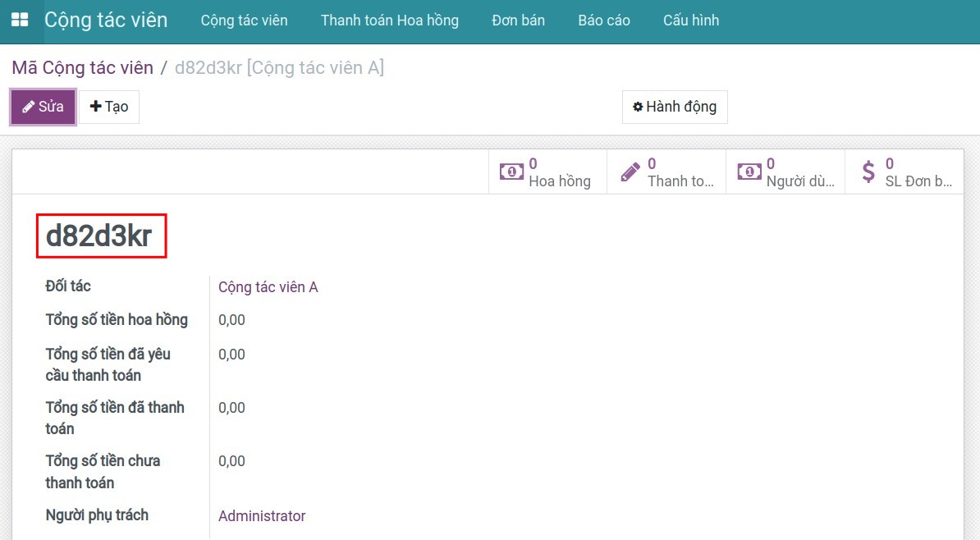Create a new record with Tạo

(x=109, y=107)
